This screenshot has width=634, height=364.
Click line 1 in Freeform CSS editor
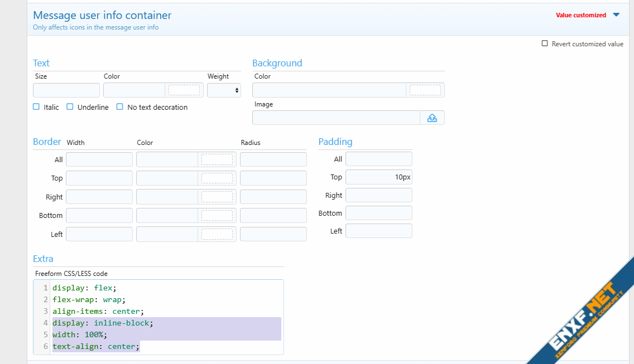[84, 288]
